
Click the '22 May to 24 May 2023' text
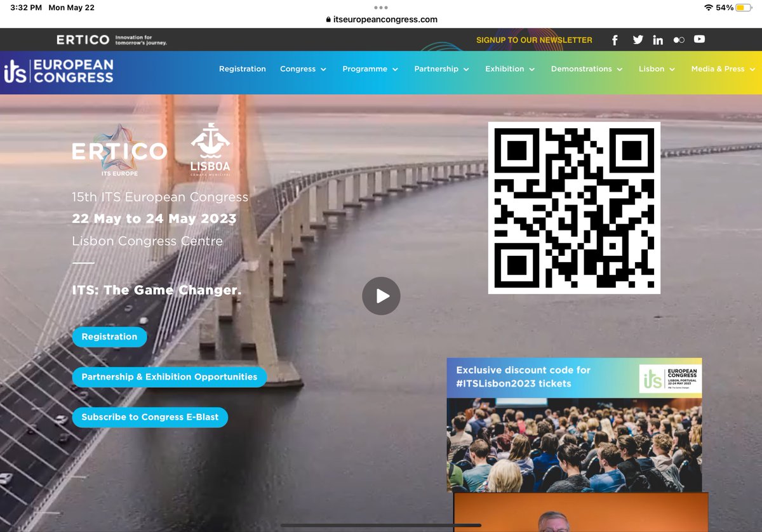(x=154, y=219)
